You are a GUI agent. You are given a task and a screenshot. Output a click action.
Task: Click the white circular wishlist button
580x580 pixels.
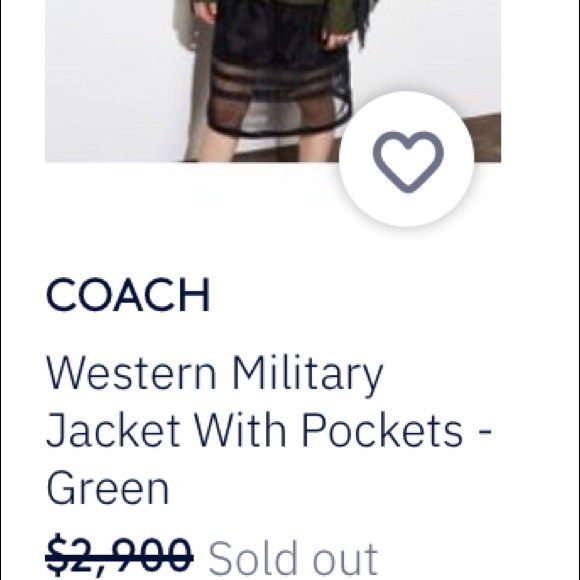coord(407,159)
